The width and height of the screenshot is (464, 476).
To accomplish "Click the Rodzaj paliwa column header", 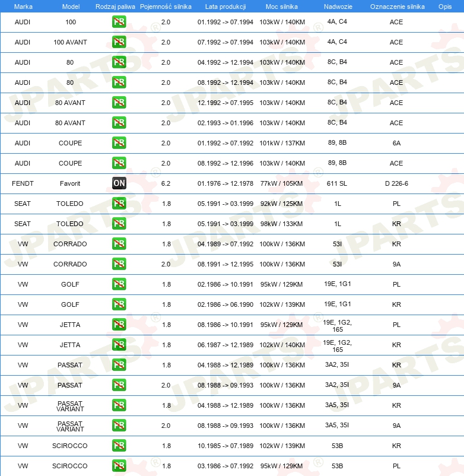I will (x=115, y=7).
